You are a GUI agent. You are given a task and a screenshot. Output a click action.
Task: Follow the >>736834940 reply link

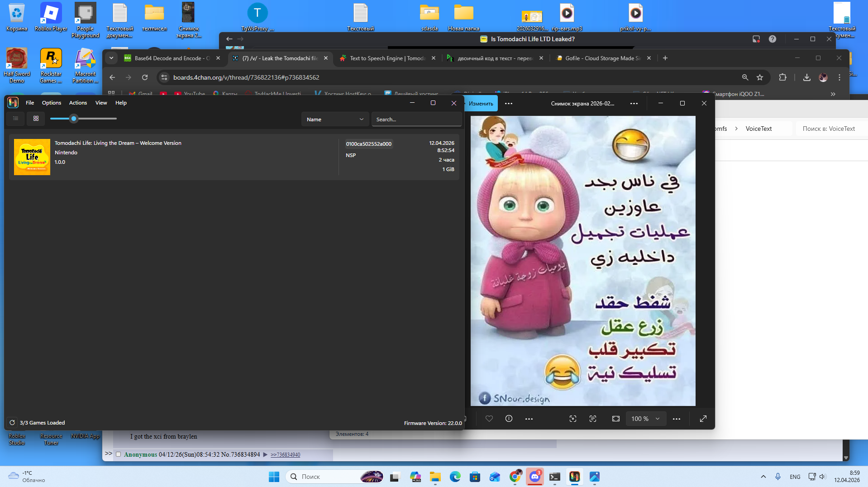285,454
